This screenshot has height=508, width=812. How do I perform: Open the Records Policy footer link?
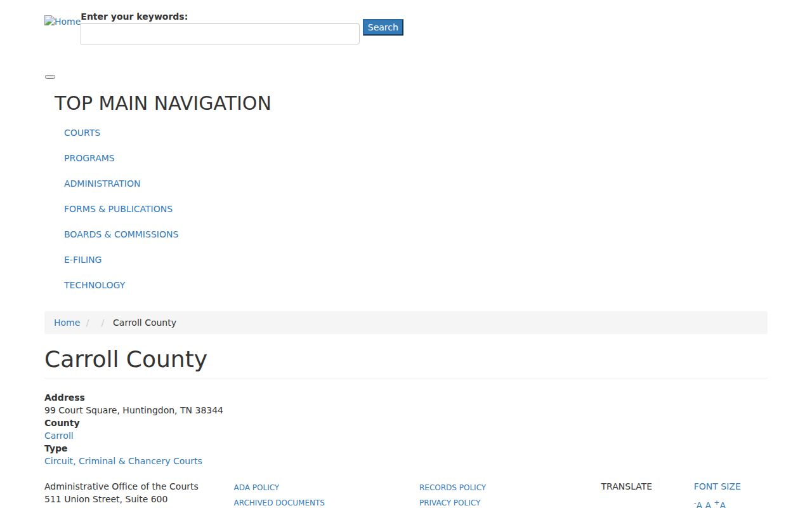coord(452,488)
